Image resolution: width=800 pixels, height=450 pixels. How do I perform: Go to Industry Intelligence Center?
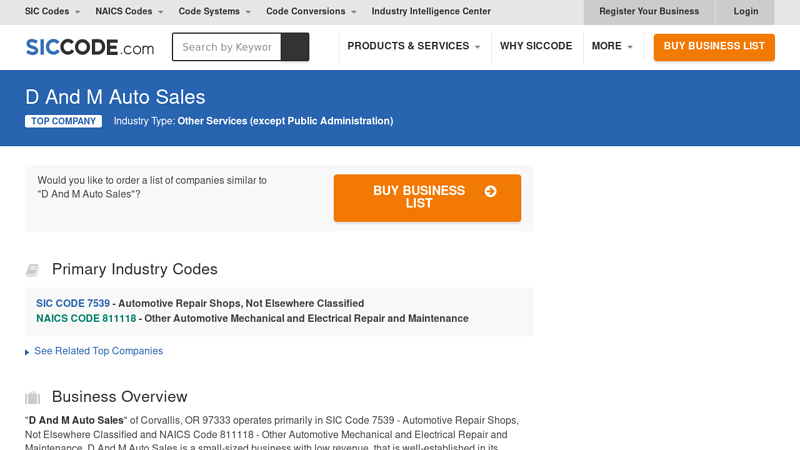click(x=431, y=12)
